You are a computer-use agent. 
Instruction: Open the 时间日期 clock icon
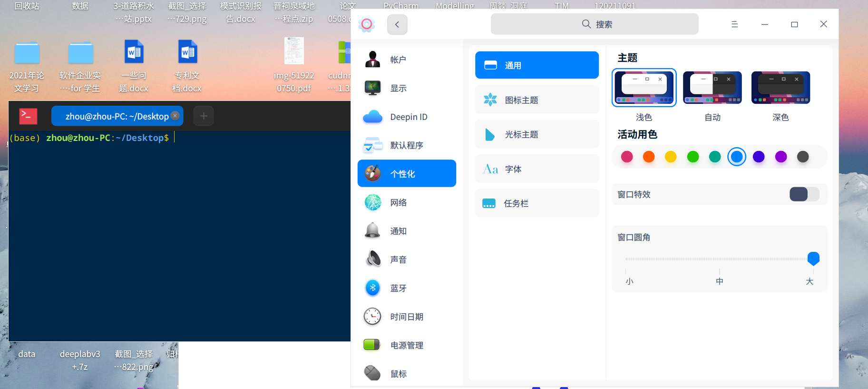(x=372, y=316)
